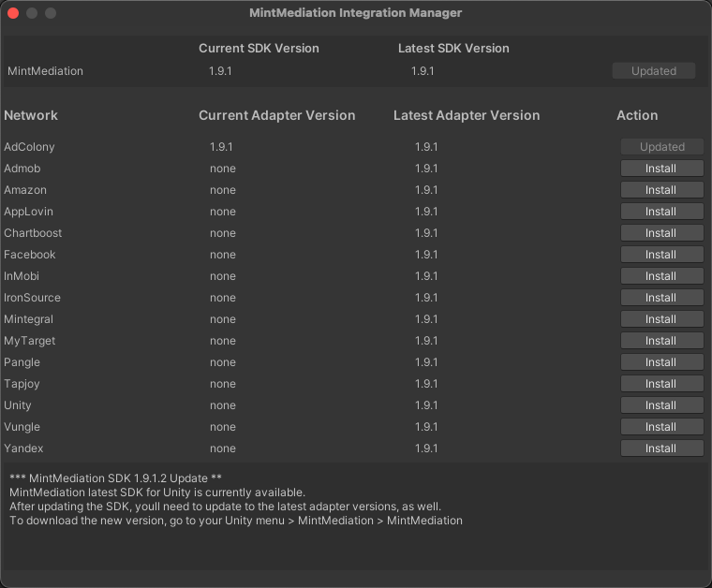Screen dimensions: 712x588
Task: Click the Current Adapter Version header
Action: (277, 115)
